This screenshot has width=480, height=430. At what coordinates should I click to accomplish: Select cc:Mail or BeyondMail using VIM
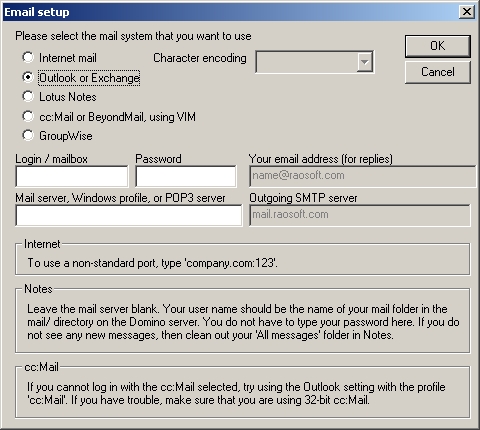[x=28, y=116]
